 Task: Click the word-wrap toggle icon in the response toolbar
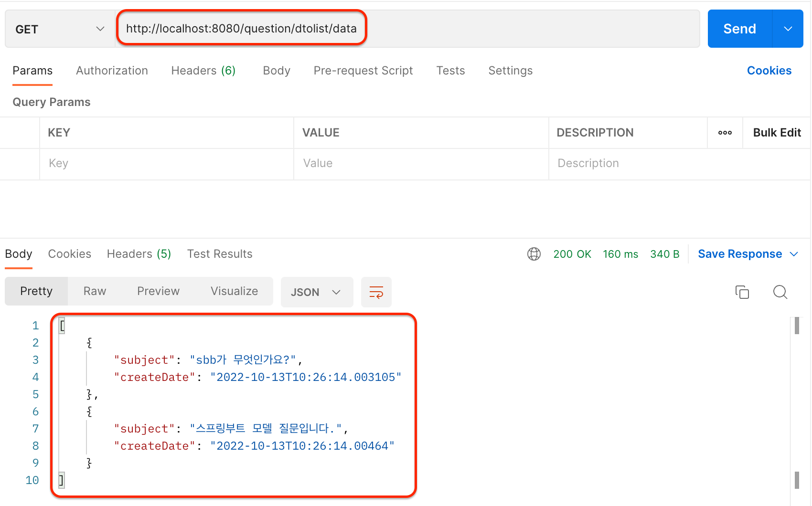[x=376, y=292]
